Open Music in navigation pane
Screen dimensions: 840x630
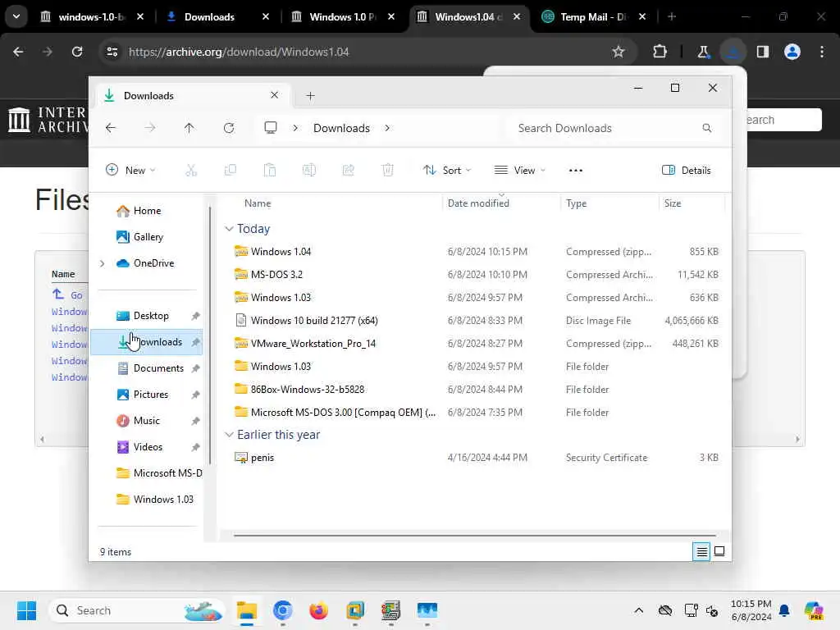(138, 421)
